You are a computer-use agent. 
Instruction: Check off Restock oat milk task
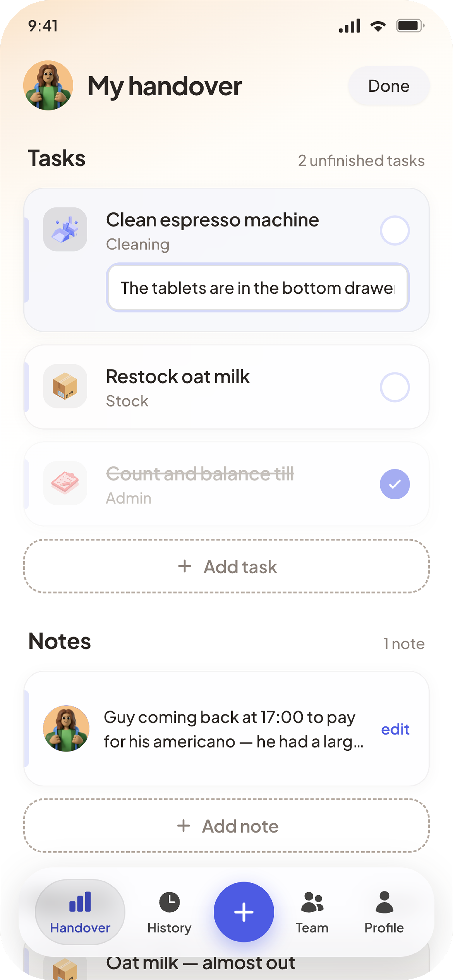[x=395, y=387]
